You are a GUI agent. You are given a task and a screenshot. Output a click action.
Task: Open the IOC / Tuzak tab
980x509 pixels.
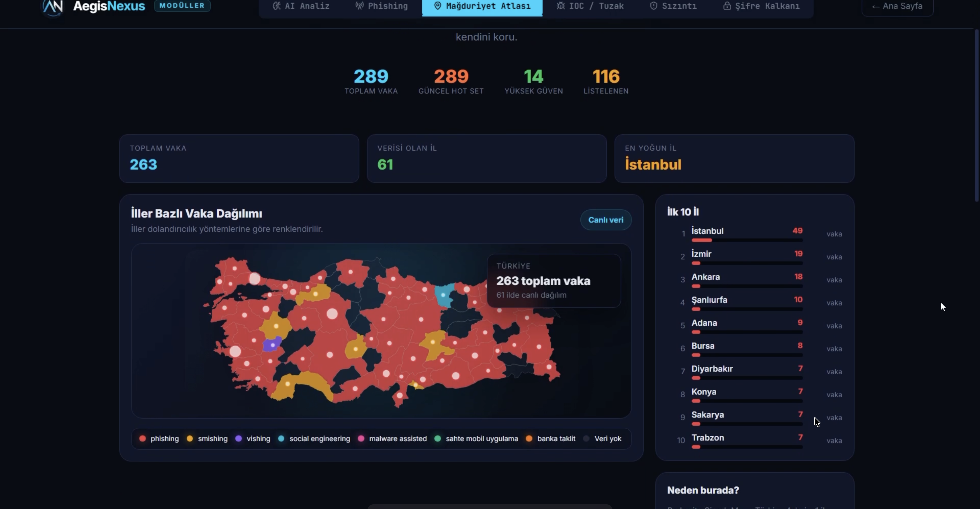coord(590,6)
